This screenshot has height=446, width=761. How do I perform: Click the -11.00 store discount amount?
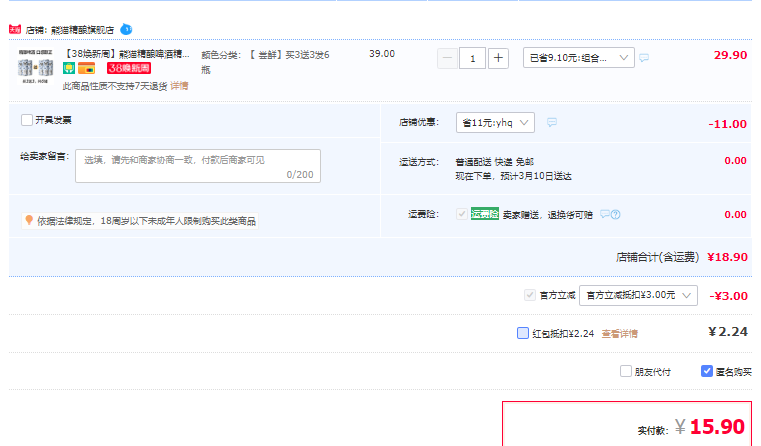[x=727, y=124]
